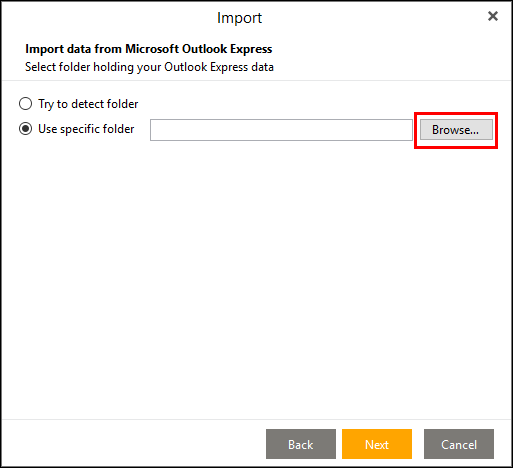Click the 'Import data from Microsoft Outlook Express' heading

(x=149, y=49)
